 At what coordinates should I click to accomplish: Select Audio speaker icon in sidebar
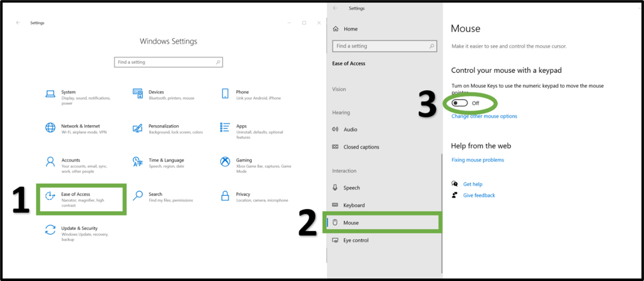[x=335, y=129]
